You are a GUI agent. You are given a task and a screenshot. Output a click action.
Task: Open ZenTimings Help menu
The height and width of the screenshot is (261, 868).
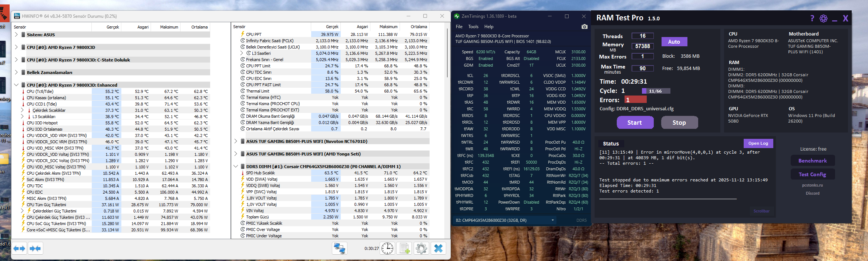(489, 27)
